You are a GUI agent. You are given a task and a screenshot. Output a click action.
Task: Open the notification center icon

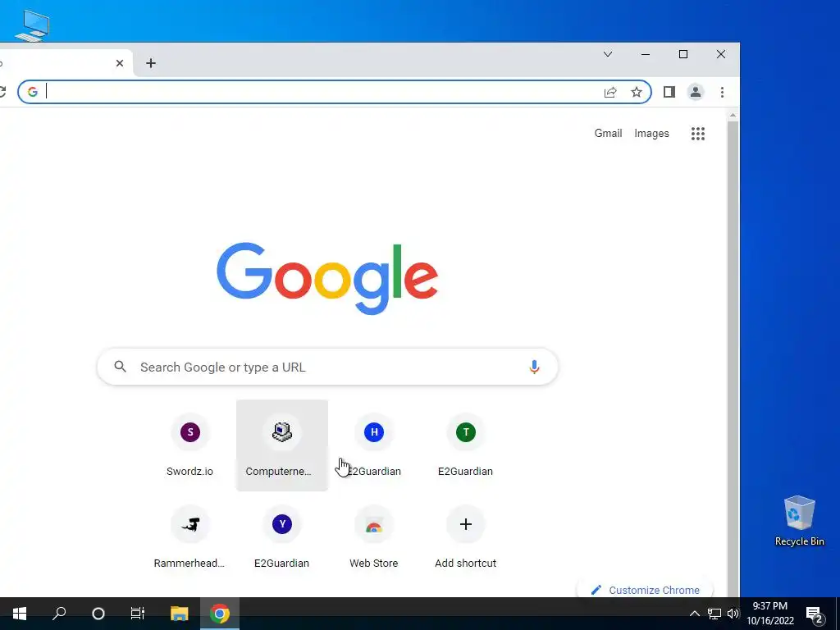pos(815,614)
